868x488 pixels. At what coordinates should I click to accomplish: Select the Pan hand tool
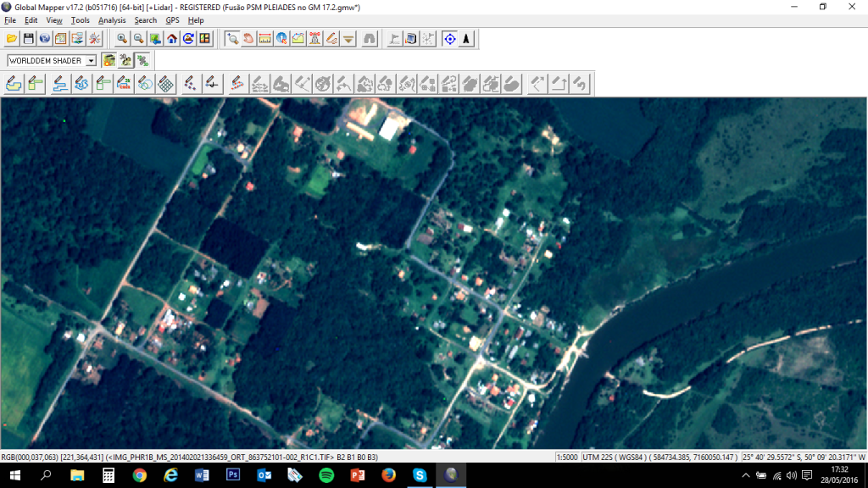pos(248,38)
